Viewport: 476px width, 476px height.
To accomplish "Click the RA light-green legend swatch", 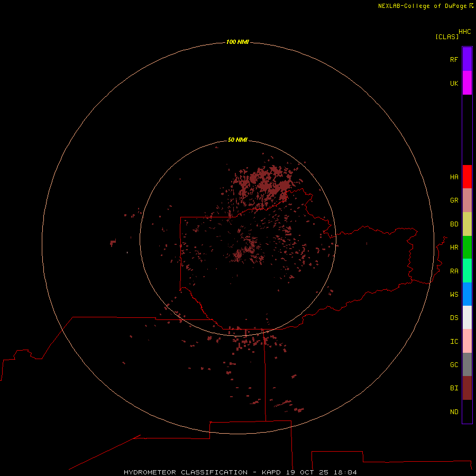I will coord(467,271).
